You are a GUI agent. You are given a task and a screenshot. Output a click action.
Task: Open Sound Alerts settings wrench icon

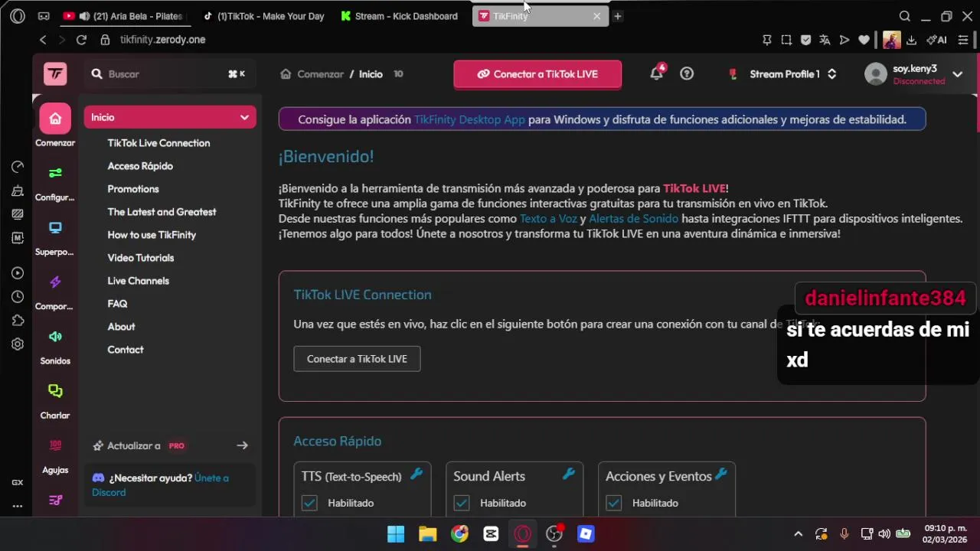point(569,474)
